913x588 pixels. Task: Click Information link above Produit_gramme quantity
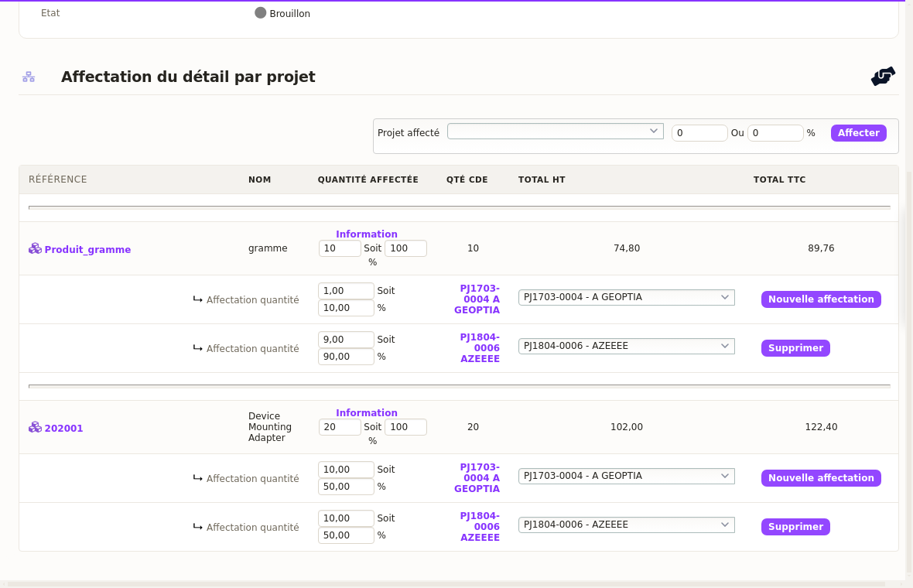point(366,234)
